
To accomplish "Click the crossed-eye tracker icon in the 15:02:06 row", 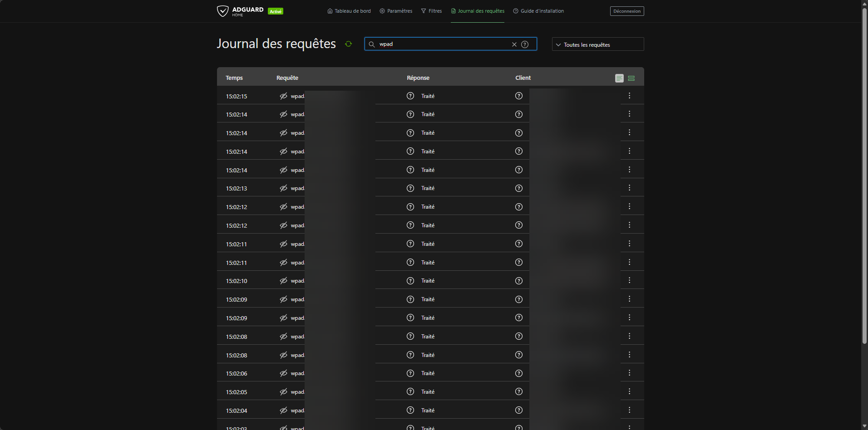I will (283, 373).
